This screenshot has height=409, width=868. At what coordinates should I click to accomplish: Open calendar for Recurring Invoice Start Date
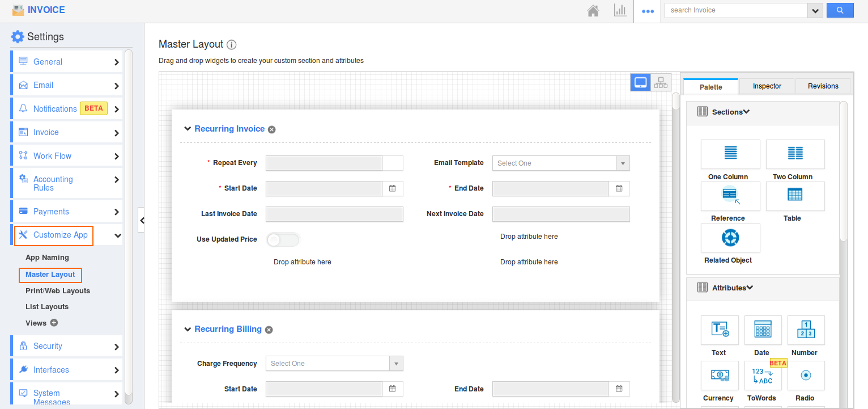point(393,188)
